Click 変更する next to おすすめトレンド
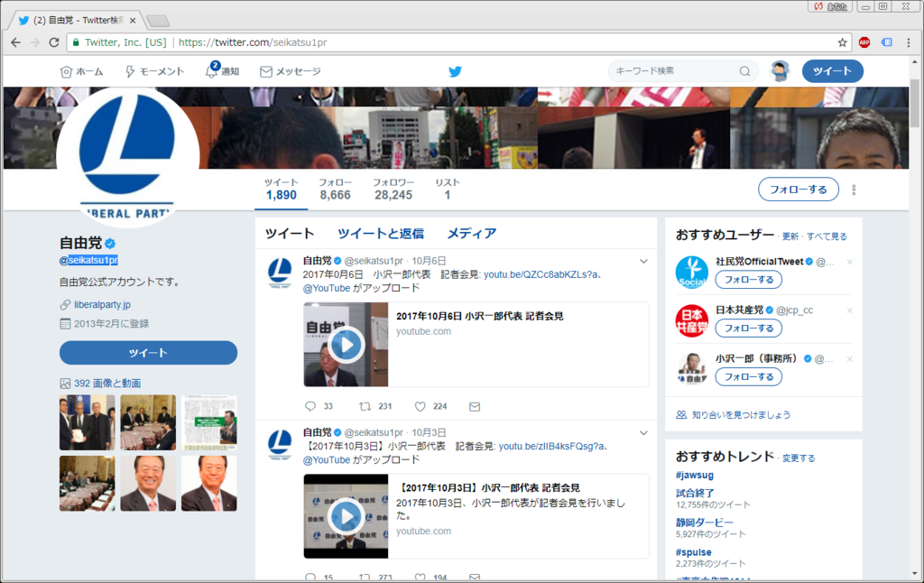924x583 pixels. click(x=799, y=458)
